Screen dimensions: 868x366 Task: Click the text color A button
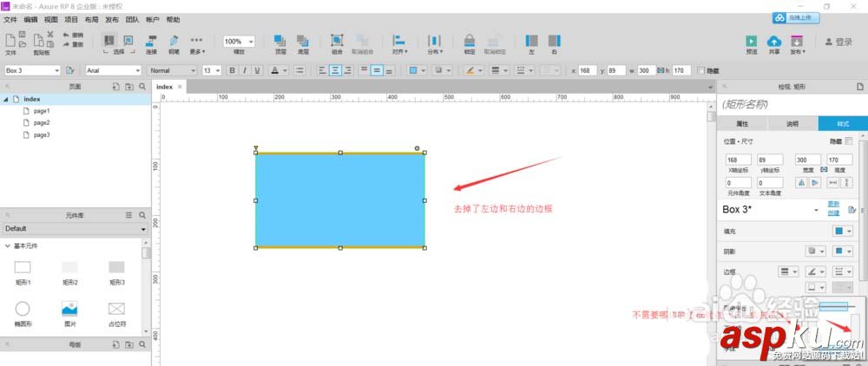tap(274, 70)
